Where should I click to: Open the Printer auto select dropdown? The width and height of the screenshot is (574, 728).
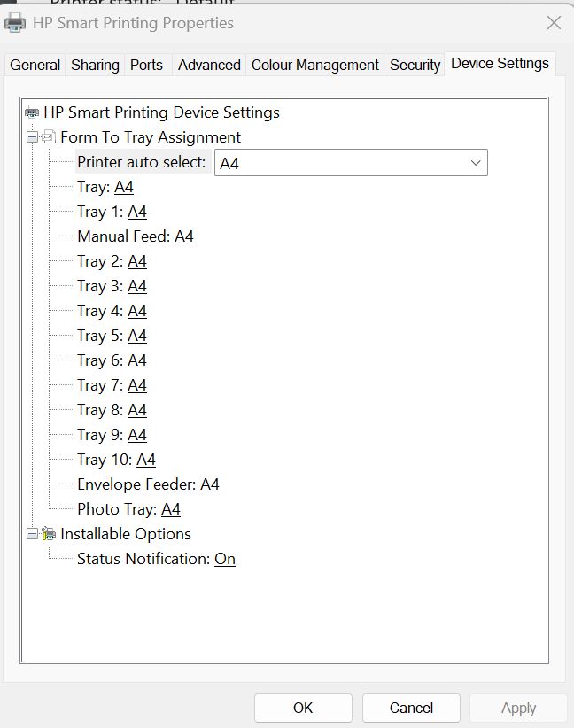(x=351, y=162)
